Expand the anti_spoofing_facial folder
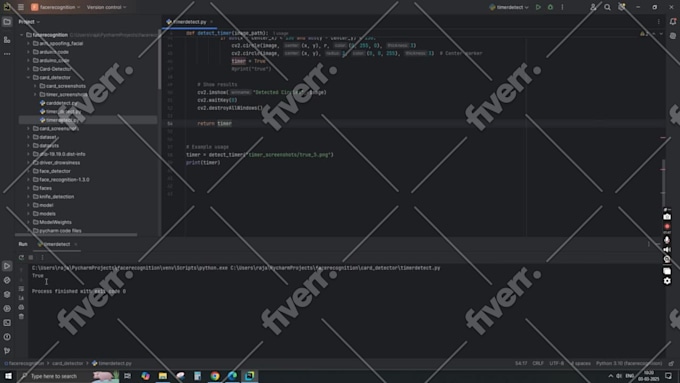 pyautogui.click(x=29, y=43)
